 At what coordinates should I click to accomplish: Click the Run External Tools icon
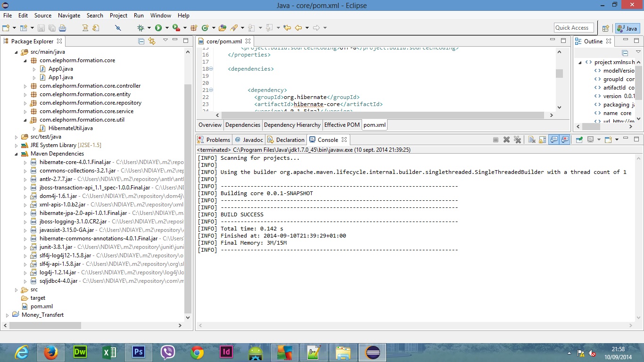click(176, 28)
